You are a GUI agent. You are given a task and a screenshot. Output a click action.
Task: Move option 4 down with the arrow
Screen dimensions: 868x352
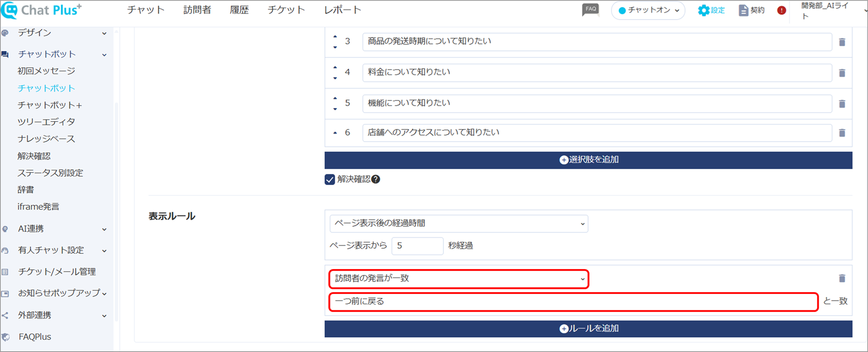335,78
